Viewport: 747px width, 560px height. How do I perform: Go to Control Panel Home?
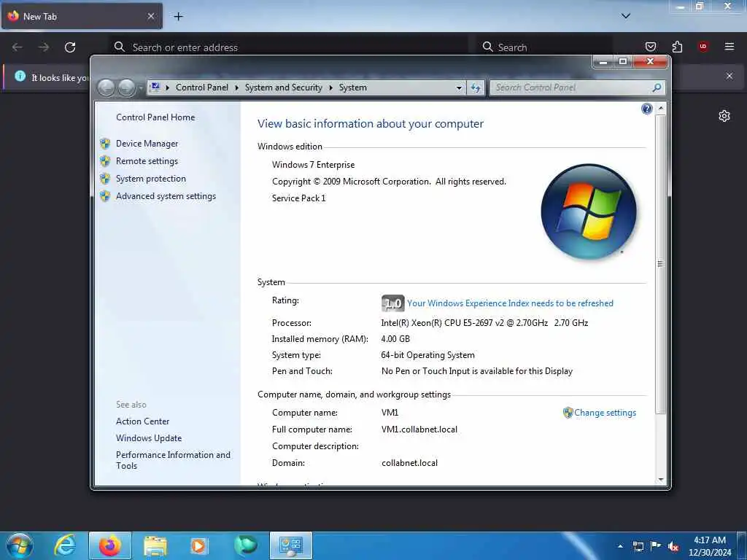pyautogui.click(x=155, y=117)
